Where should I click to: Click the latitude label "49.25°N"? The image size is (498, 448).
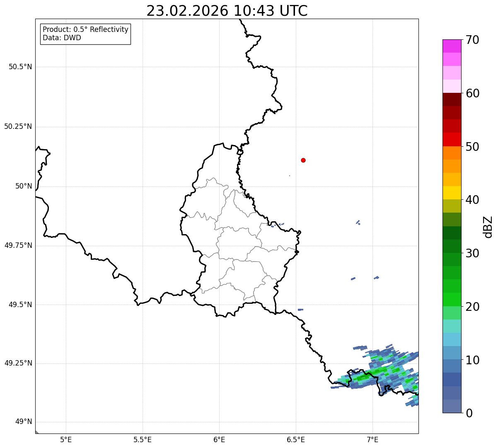[x=18, y=363]
